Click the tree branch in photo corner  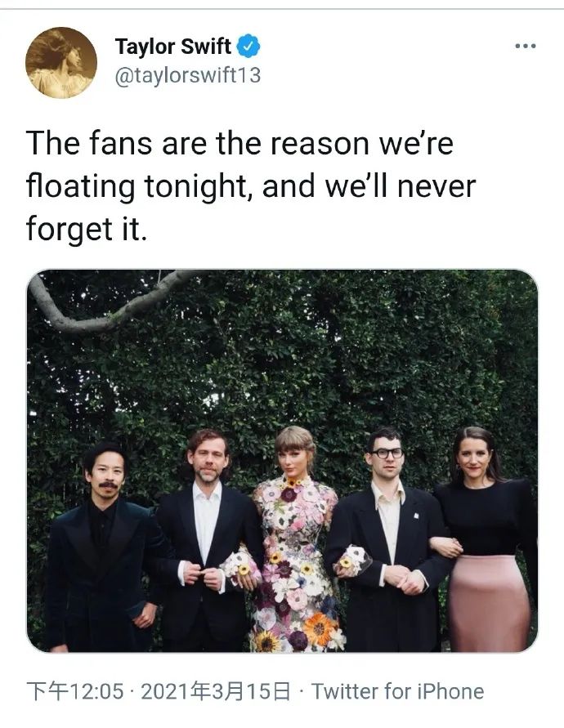(107, 301)
